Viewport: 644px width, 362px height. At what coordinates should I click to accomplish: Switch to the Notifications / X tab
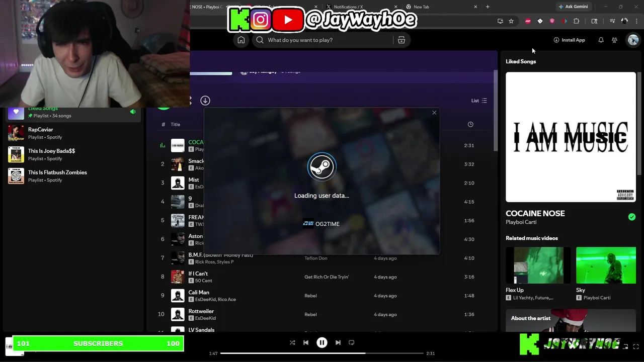(x=360, y=7)
